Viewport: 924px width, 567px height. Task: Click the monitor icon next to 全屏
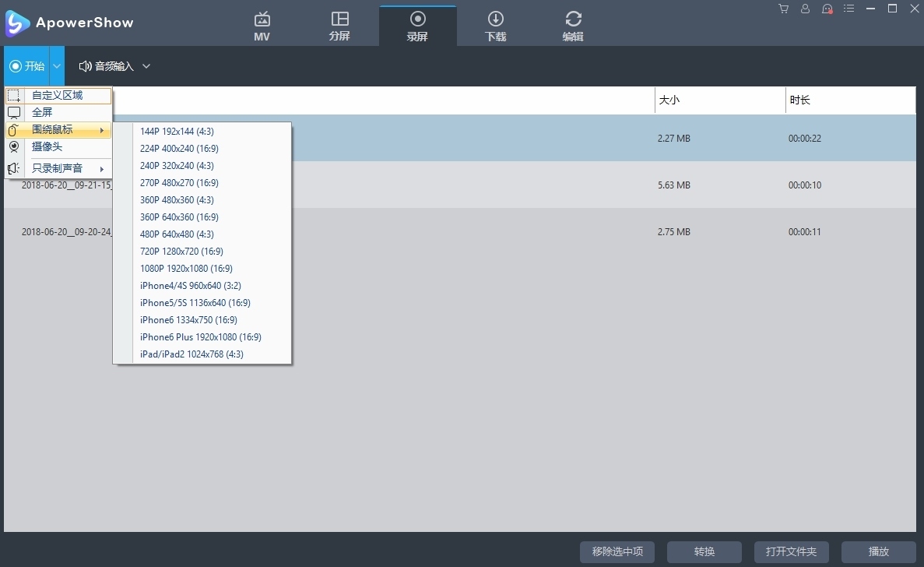(x=14, y=113)
